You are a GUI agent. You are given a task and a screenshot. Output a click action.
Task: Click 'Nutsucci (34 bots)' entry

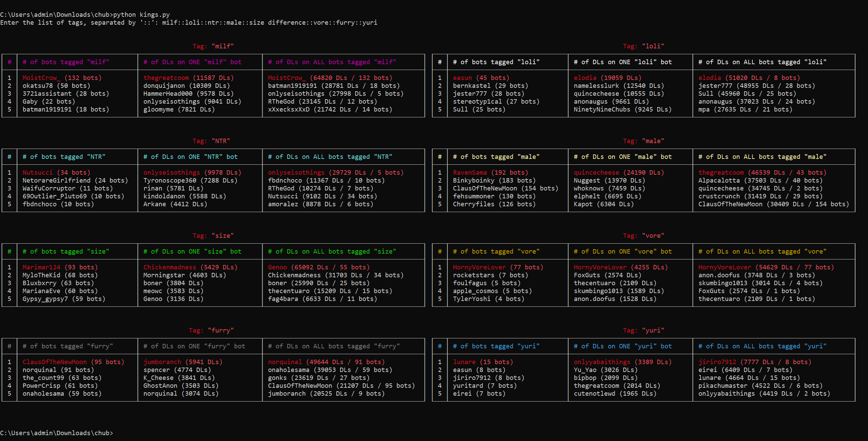coord(56,172)
